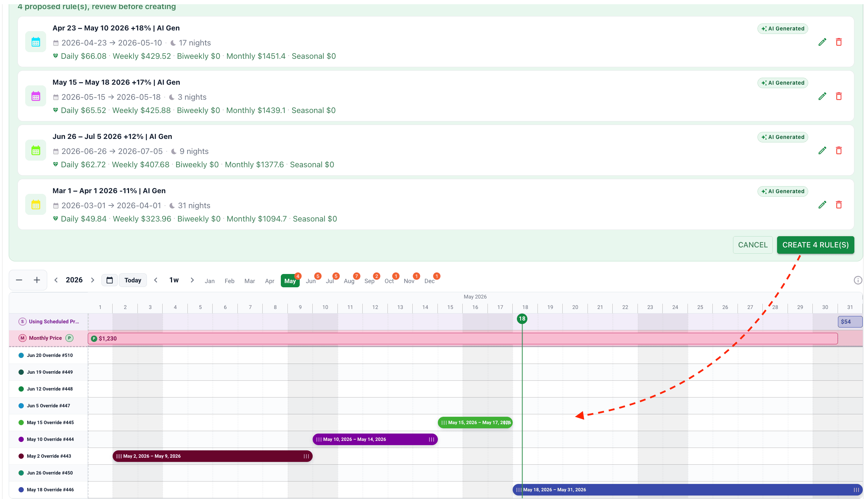Screen dimensions: 868x499
Task: Click AI Generated badge on Mar 1 rule
Action: tap(783, 191)
